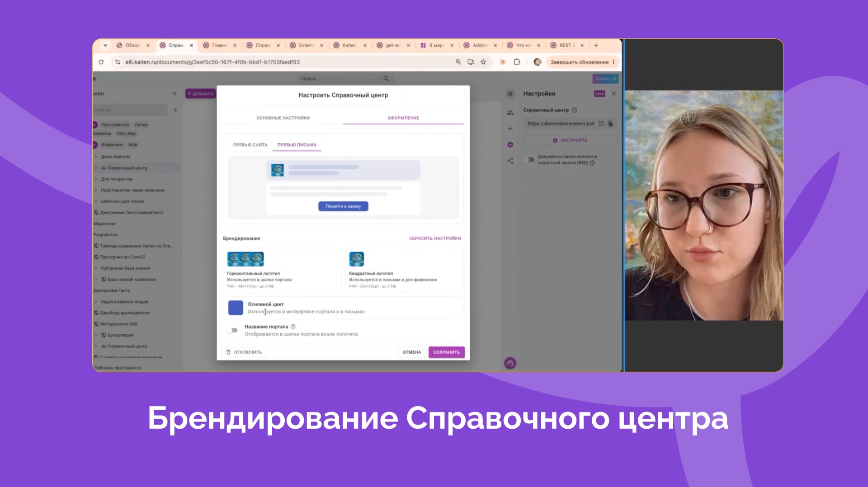The height and width of the screenshot is (487, 868).
Task: Collapse the document tree sidebar
Action: click(x=175, y=94)
